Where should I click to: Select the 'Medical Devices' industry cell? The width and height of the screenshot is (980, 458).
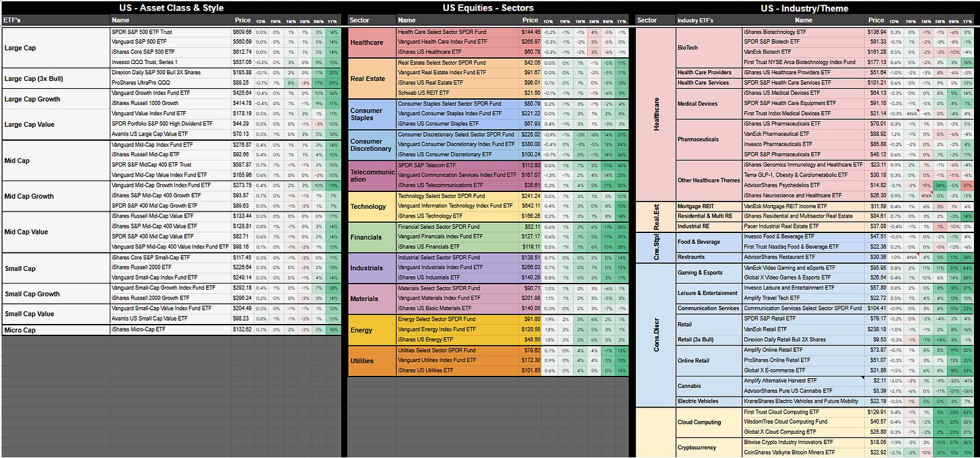[x=709, y=104]
